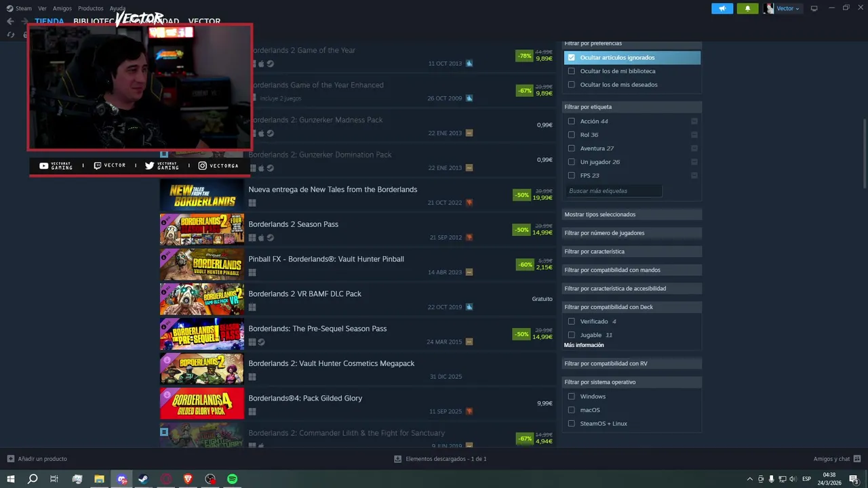The height and width of the screenshot is (488, 868).
Task: Open the Windows Start menu
Action: coord(11,479)
